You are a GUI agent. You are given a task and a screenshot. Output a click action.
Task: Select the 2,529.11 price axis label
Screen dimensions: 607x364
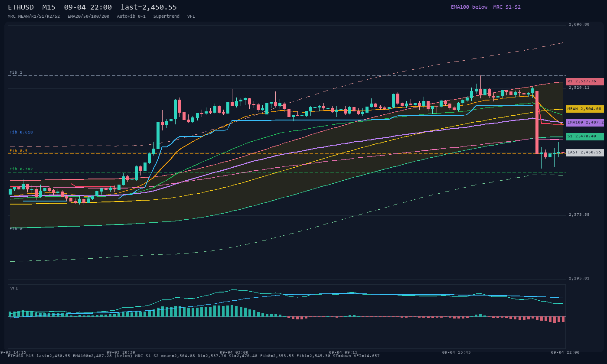(x=579, y=88)
